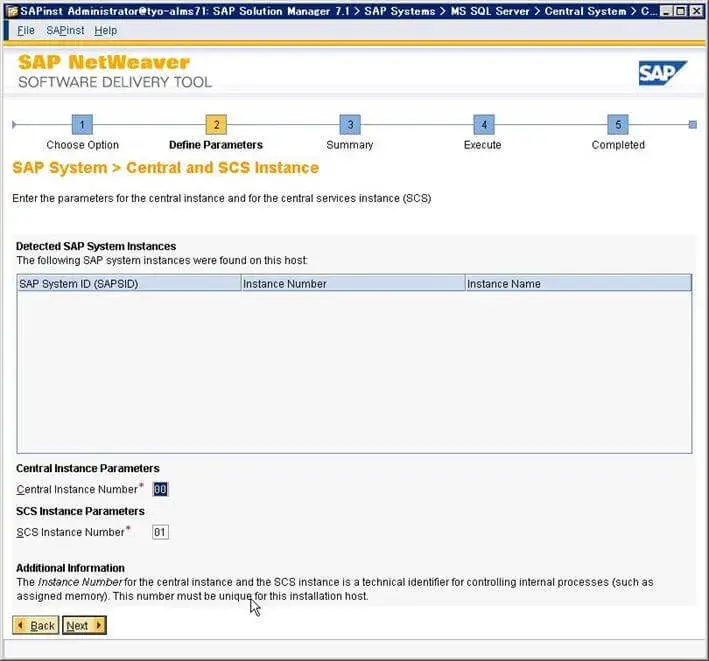Click the SCS Instance Number label
The image size is (709, 661).
[71, 532]
